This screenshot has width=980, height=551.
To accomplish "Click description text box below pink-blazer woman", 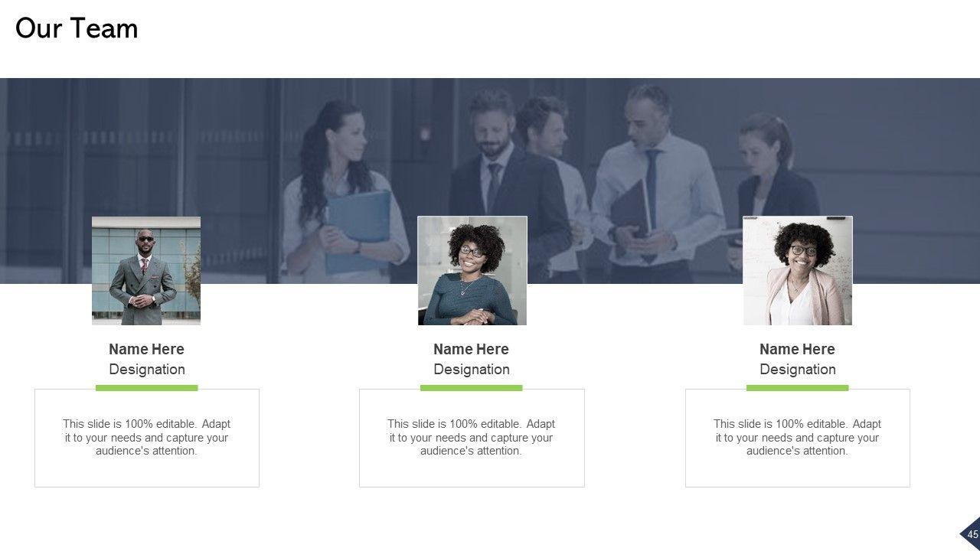I will (x=797, y=438).
